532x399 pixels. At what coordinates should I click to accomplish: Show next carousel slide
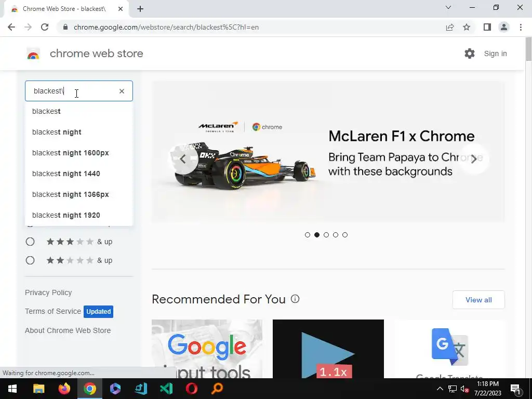pos(474,159)
